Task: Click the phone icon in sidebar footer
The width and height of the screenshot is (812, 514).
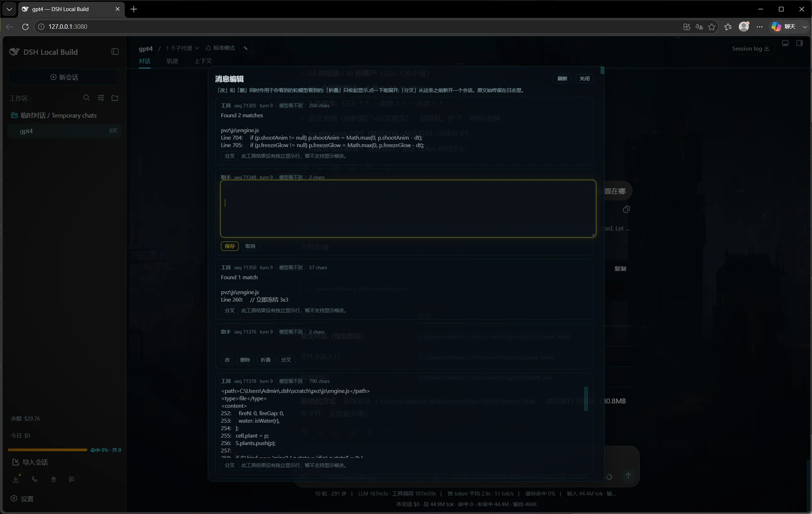Action: [35, 479]
